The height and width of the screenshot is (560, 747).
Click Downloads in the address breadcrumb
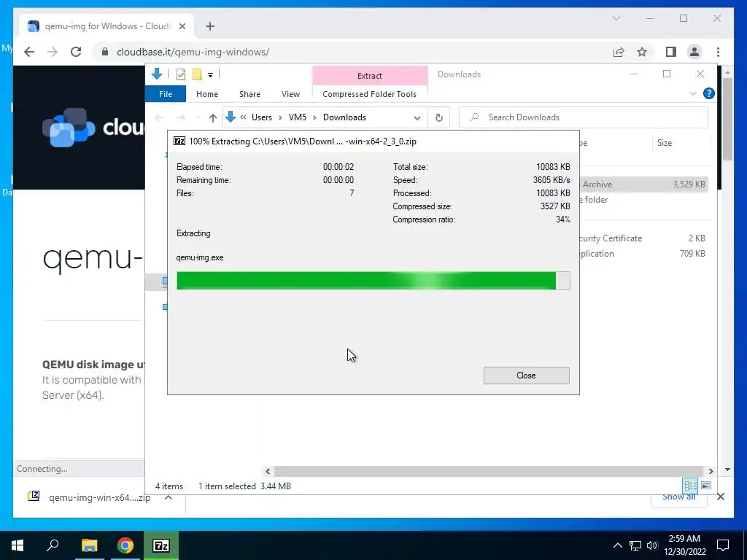(344, 117)
